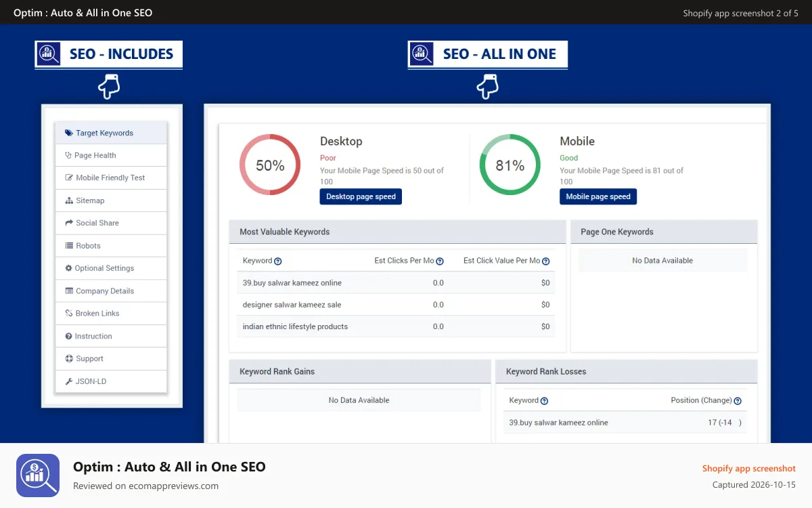The height and width of the screenshot is (508, 812).
Task: Click the 'Desktop' heading text
Action: point(341,142)
